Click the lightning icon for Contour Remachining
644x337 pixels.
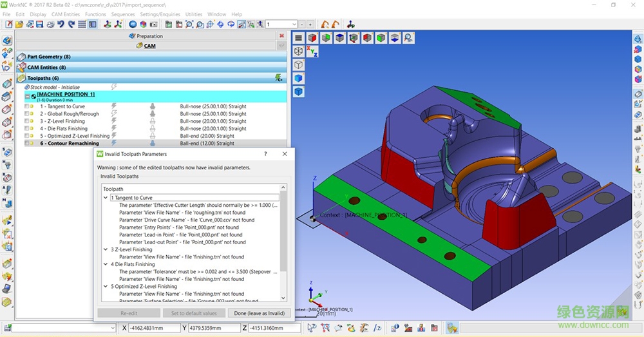pyautogui.click(x=115, y=143)
